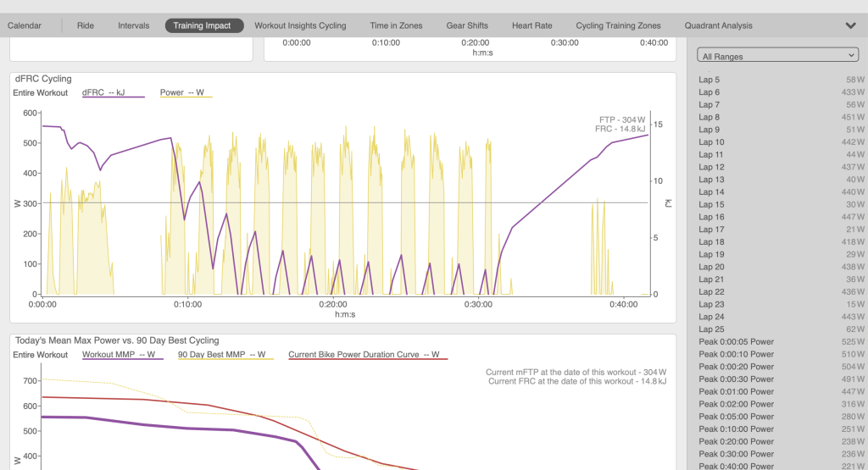Select Peak 0:20:00 Power range
868x470 pixels.
click(781, 442)
